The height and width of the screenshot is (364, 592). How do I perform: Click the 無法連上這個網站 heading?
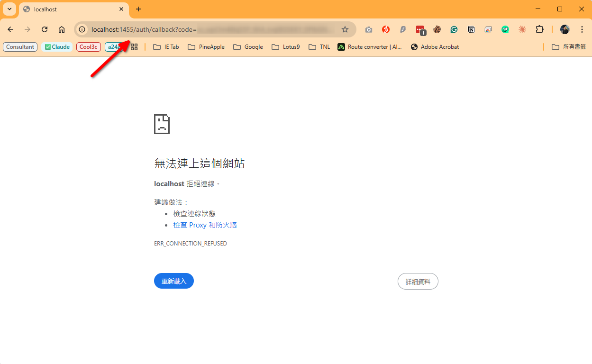[x=200, y=164]
